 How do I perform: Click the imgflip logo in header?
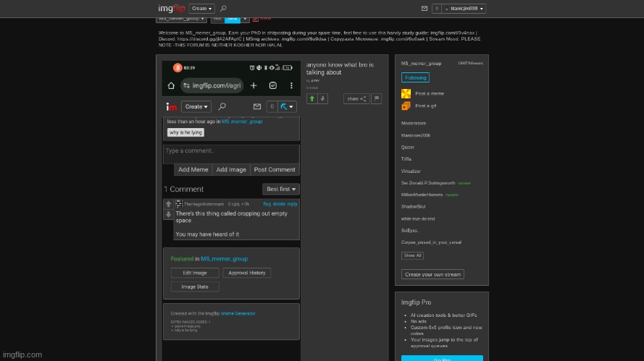pyautogui.click(x=172, y=9)
